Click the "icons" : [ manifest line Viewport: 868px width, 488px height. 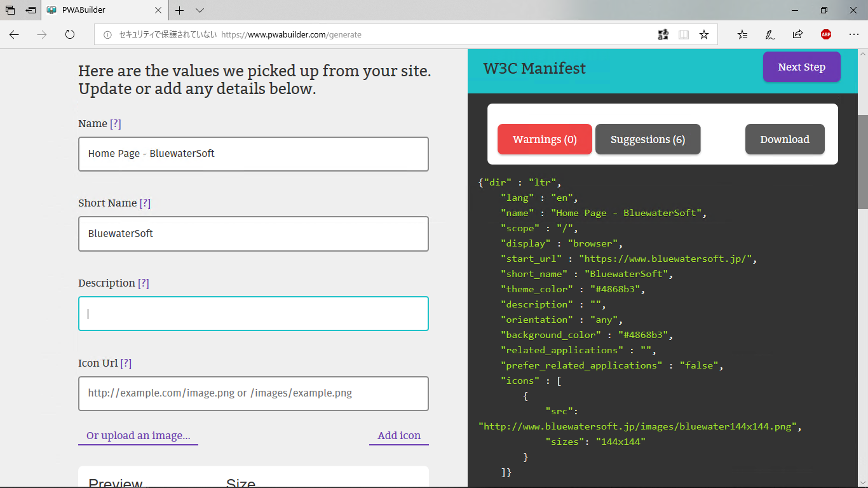point(531,381)
